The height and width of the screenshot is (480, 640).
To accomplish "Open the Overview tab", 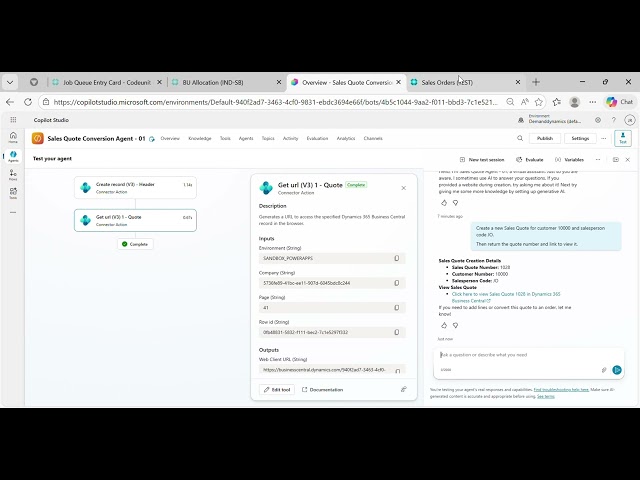I will (170, 138).
